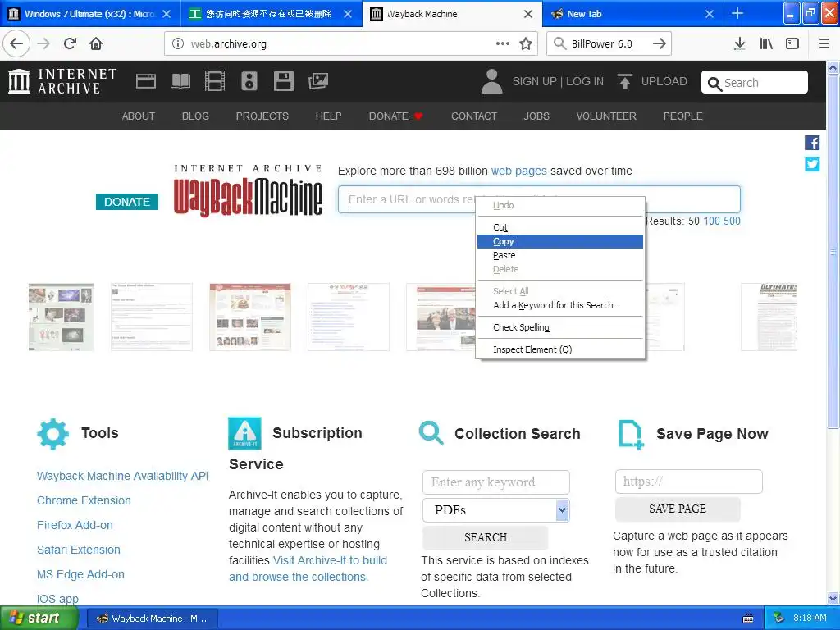Open the first archived site thumbnail
This screenshot has width=840, height=630.
(61, 317)
